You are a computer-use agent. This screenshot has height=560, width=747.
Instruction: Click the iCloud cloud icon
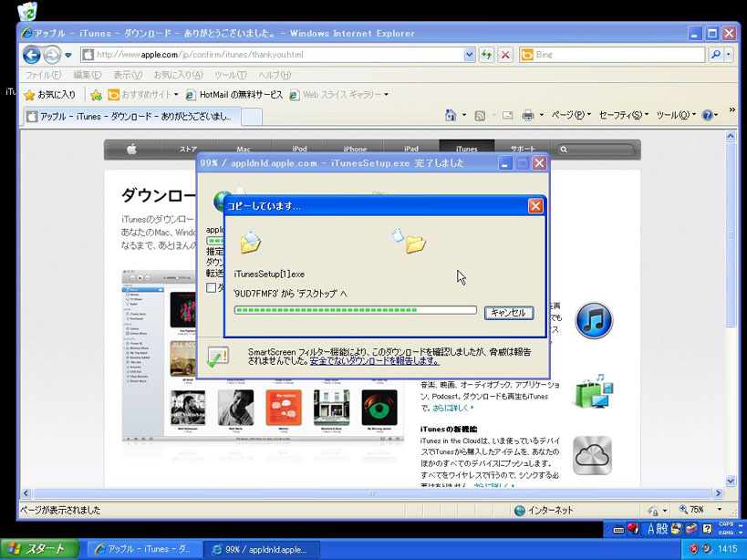pyautogui.click(x=592, y=456)
